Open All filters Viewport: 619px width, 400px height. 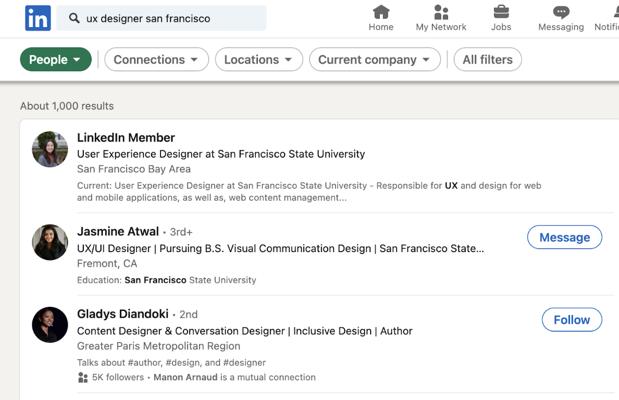point(488,60)
